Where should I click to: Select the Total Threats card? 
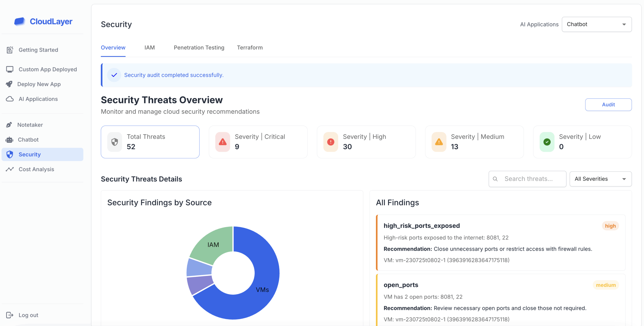[150, 142]
